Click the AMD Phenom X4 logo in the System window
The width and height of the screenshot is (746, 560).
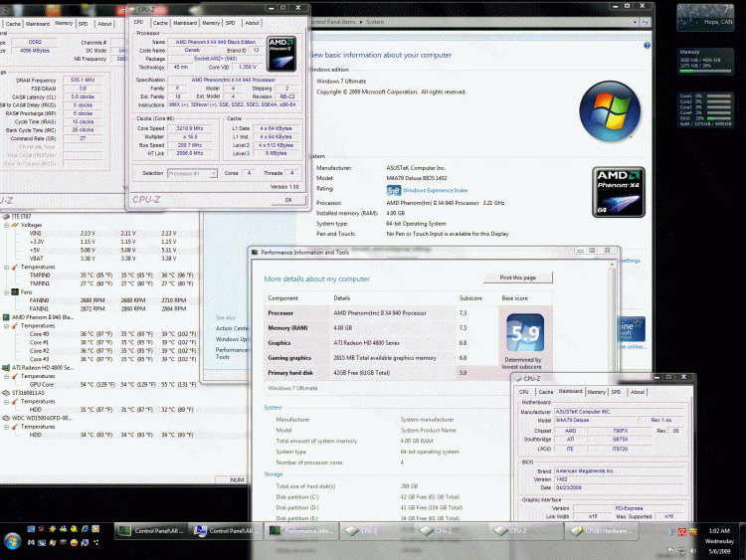(x=619, y=192)
